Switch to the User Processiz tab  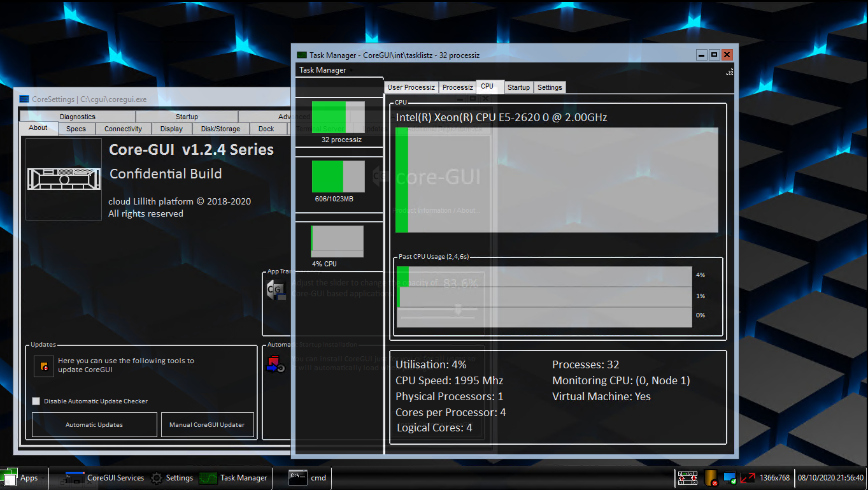click(x=411, y=87)
